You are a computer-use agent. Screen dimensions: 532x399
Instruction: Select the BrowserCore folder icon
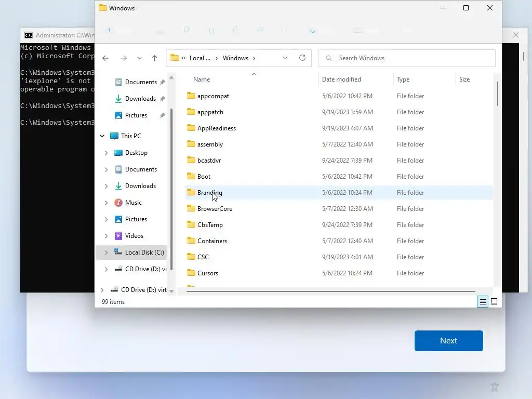(x=191, y=208)
